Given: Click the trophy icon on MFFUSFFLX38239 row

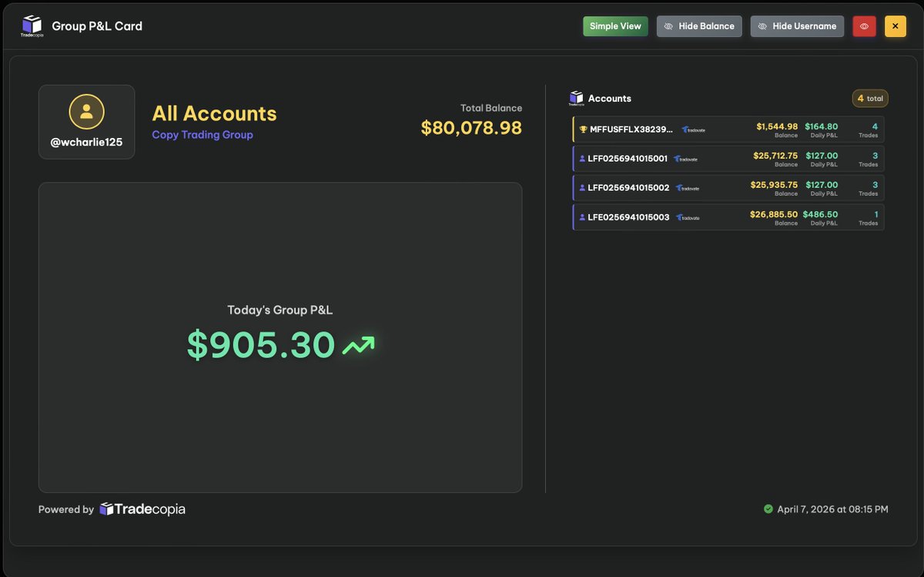Looking at the screenshot, I should click(583, 129).
